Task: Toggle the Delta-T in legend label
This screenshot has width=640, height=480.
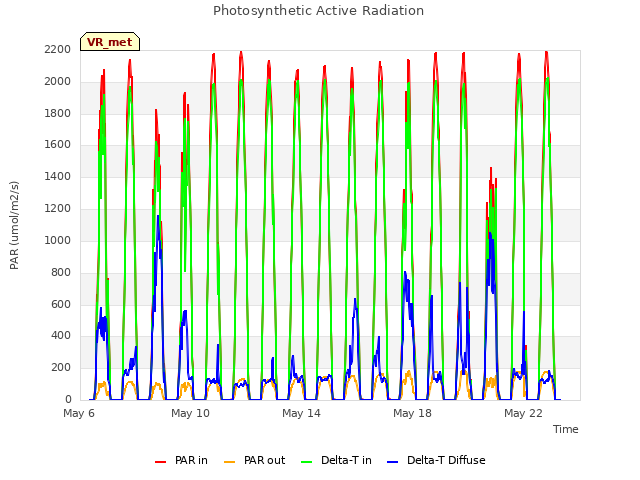Action: (346, 460)
